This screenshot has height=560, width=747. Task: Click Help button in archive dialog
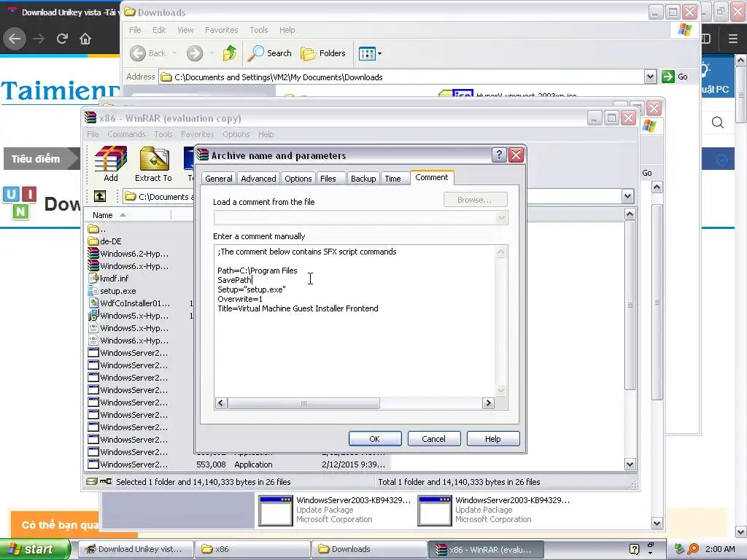pos(492,438)
